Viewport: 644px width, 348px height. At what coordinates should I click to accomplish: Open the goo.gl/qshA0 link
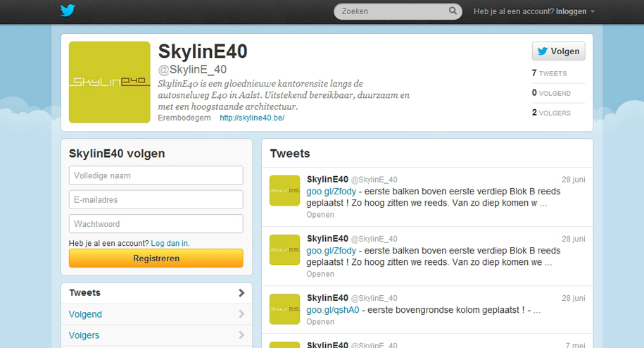(333, 310)
